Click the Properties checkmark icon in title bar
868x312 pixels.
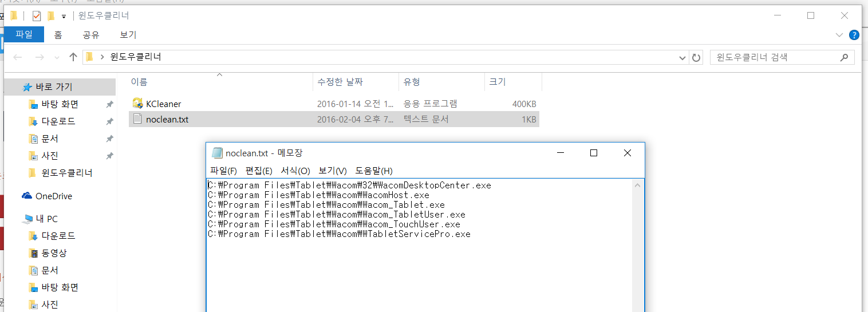click(37, 15)
